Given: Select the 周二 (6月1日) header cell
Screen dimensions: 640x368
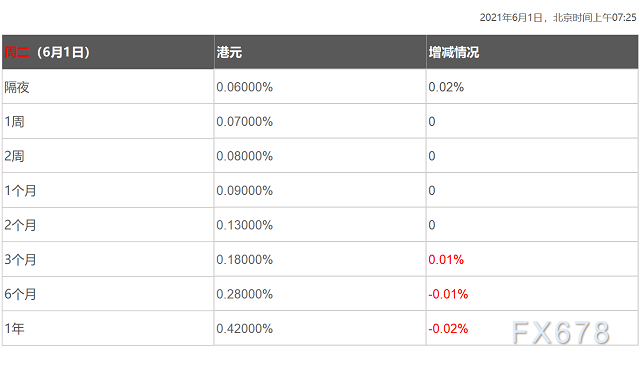Looking at the screenshot, I should click(x=108, y=52).
